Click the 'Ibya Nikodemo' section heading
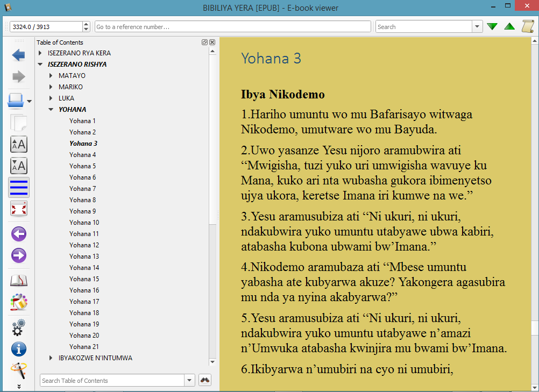This screenshot has height=392, width=539. (282, 95)
